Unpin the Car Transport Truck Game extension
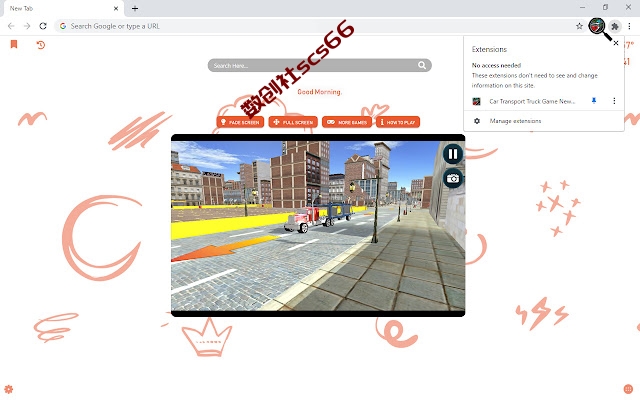The width and height of the screenshot is (640, 400). 594,100
